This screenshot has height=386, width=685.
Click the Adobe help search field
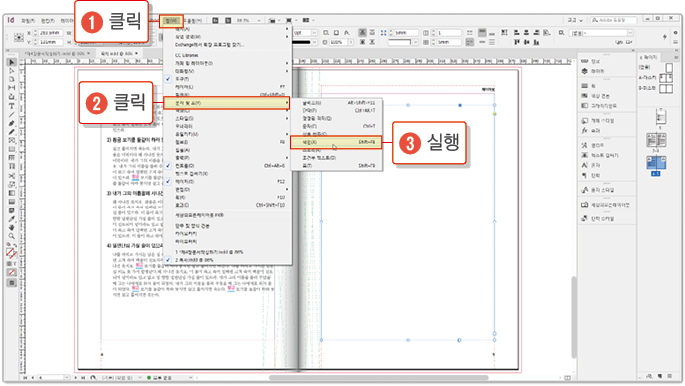click(613, 21)
